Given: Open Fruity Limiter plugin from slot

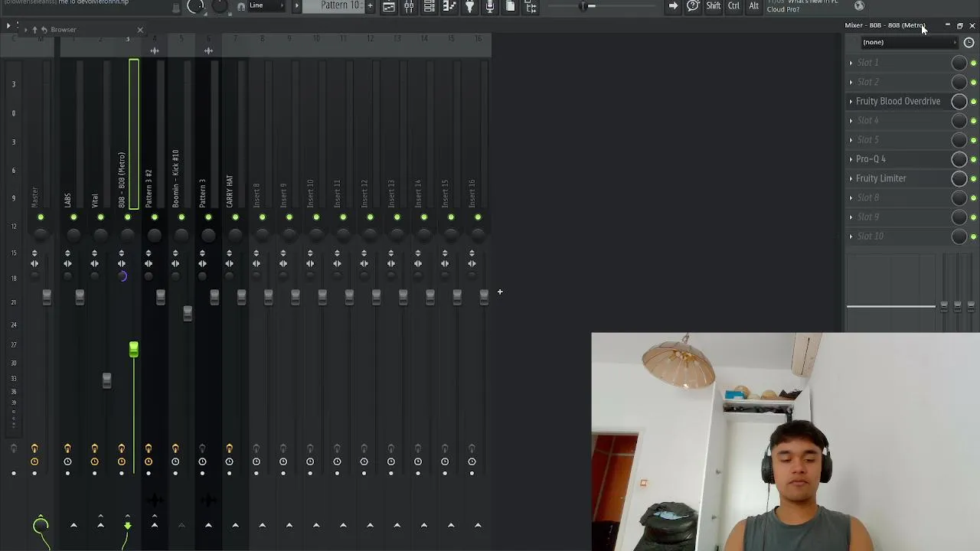Looking at the screenshot, I should [x=880, y=178].
